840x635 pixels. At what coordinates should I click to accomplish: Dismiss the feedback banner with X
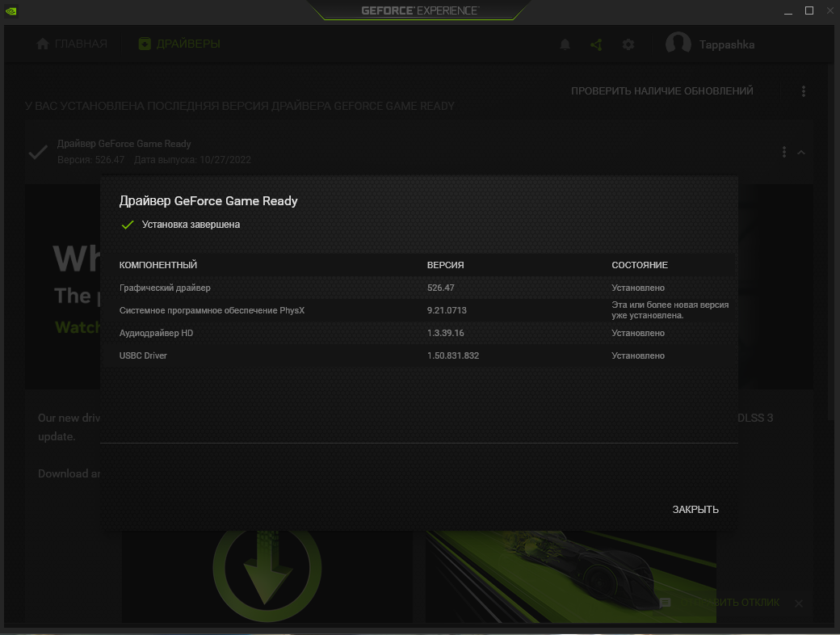tap(798, 603)
